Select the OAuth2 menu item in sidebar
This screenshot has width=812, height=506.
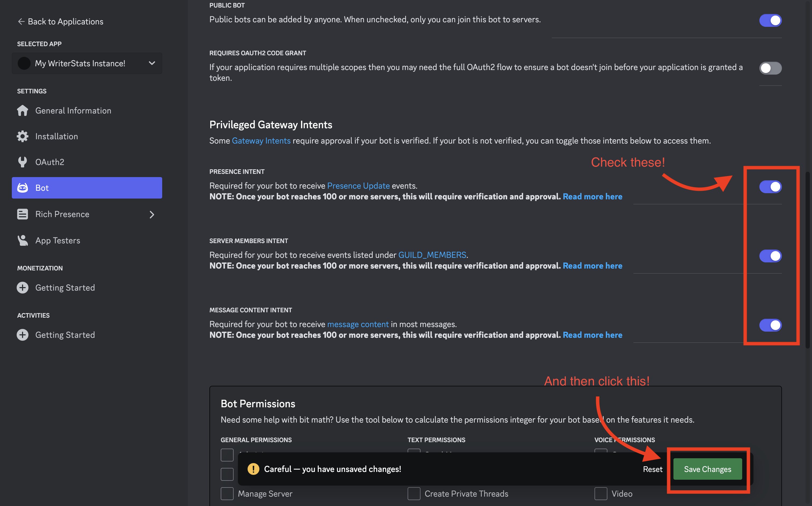pos(50,162)
